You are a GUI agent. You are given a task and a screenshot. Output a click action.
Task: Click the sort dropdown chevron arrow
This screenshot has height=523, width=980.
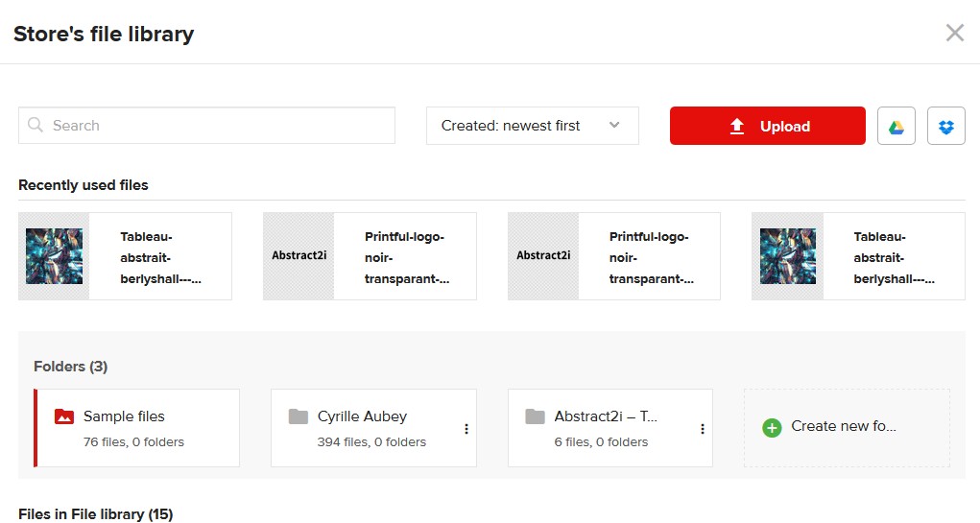(x=614, y=125)
